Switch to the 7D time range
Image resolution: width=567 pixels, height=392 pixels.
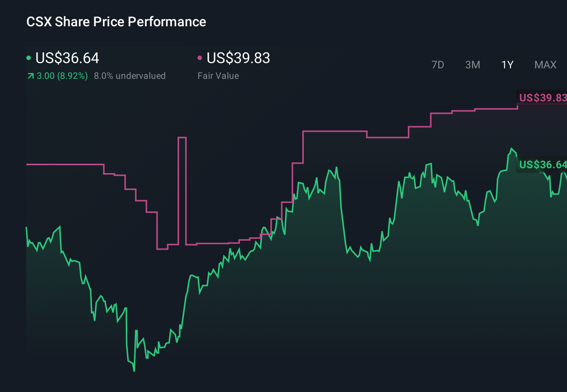coord(438,65)
